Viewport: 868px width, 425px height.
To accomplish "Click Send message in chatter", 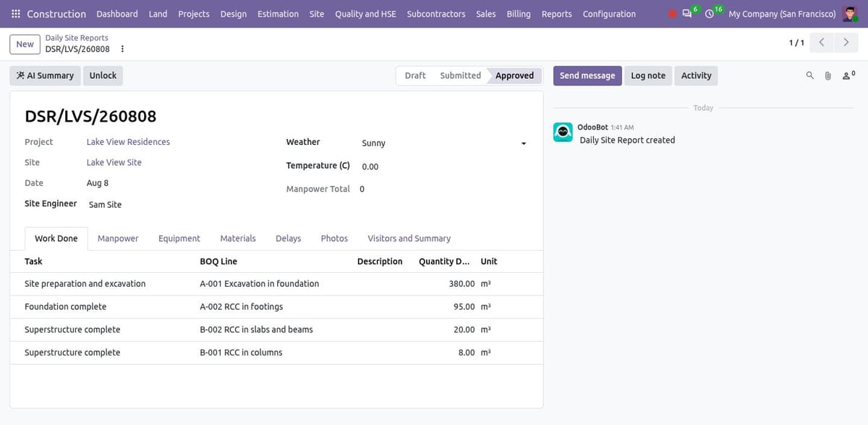I will [587, 75].
